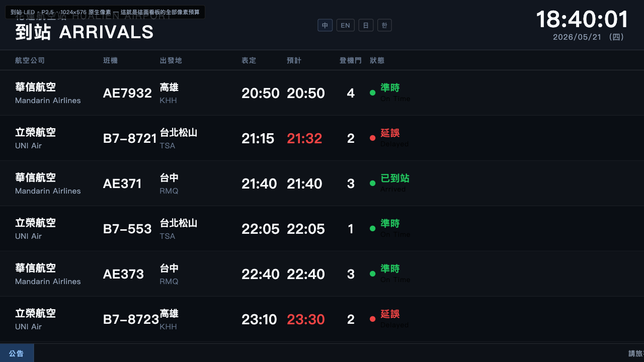The height and width of the screenshot is (362, 644).
Task: Switch language to 한 (Korean)
Action: point(384,25)
